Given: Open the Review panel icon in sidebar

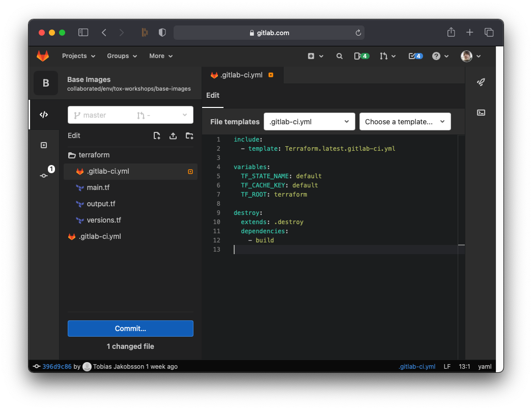Looking at the screenshot, I should click(x=45, y=145).
